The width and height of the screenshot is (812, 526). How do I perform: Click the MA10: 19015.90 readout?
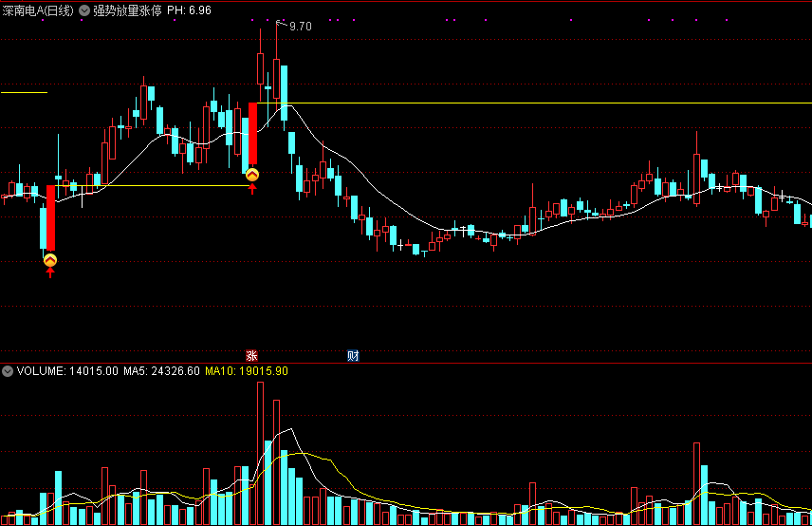pos(247,371)
